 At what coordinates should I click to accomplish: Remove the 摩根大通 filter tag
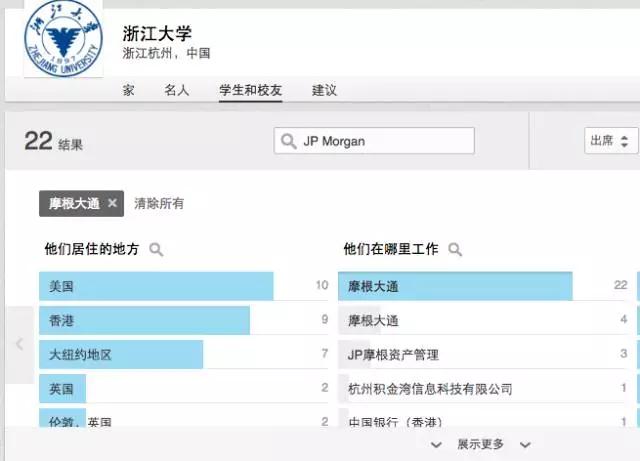pos(112,203)
